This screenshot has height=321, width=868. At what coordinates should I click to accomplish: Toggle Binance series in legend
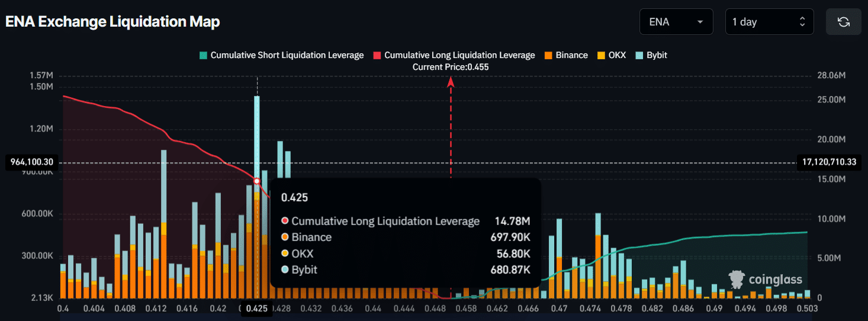coord(566,55)
